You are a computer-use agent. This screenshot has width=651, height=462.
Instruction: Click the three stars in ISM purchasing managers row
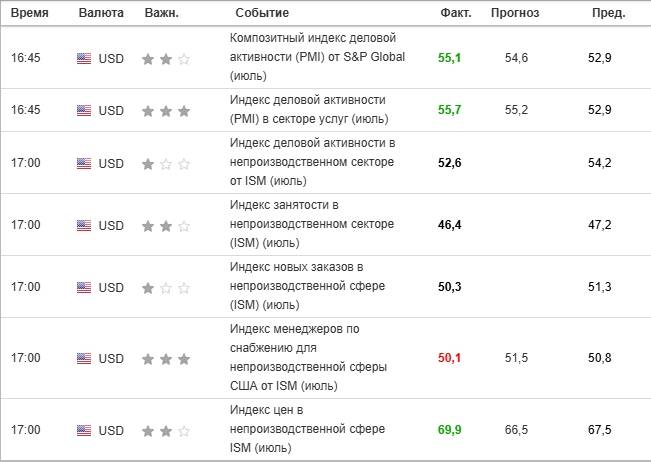166,358
